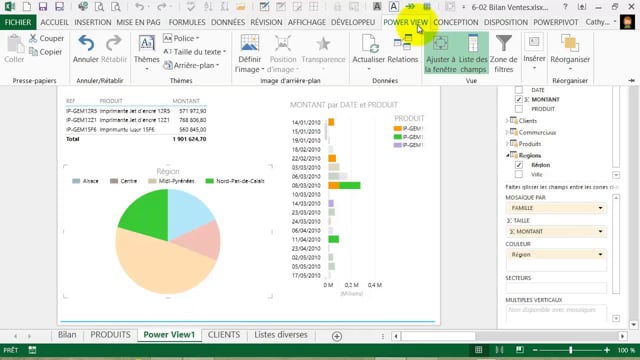Click Ajuster à la fenêtre
This screenshot has width=640, height=360.
(x=440, y=54)
